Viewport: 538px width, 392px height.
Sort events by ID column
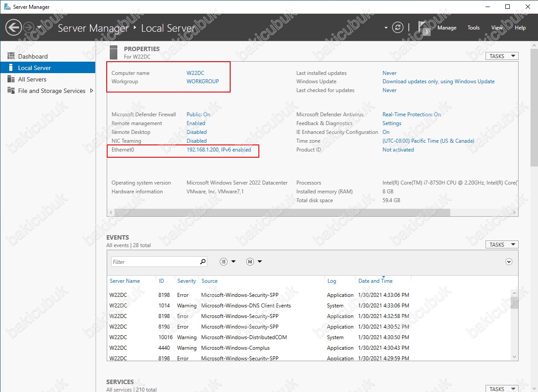(x=161, y=281)
